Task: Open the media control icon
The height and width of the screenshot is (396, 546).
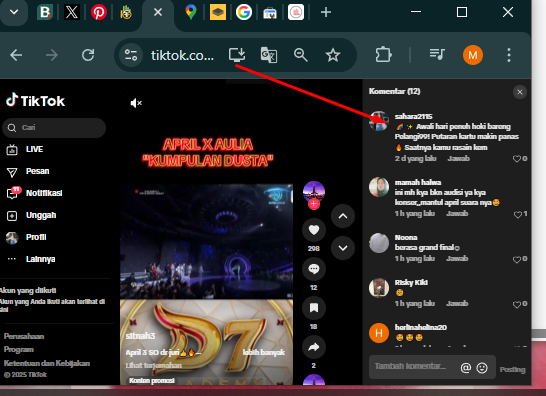Action: tap(437, 54)
